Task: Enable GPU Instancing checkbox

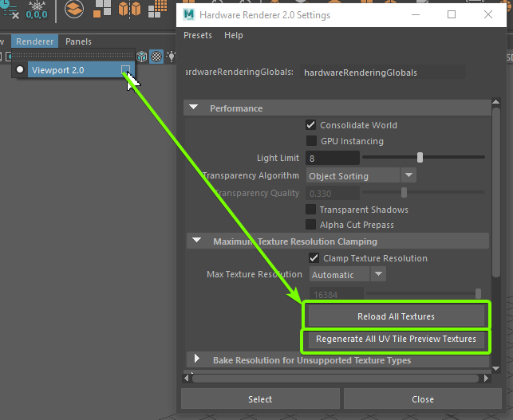Action: pos(311,141)
